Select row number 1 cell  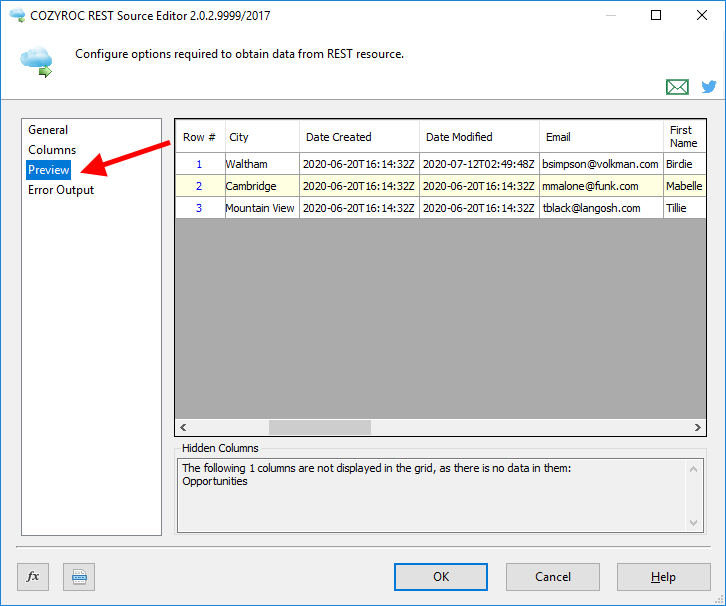(200, 164)
